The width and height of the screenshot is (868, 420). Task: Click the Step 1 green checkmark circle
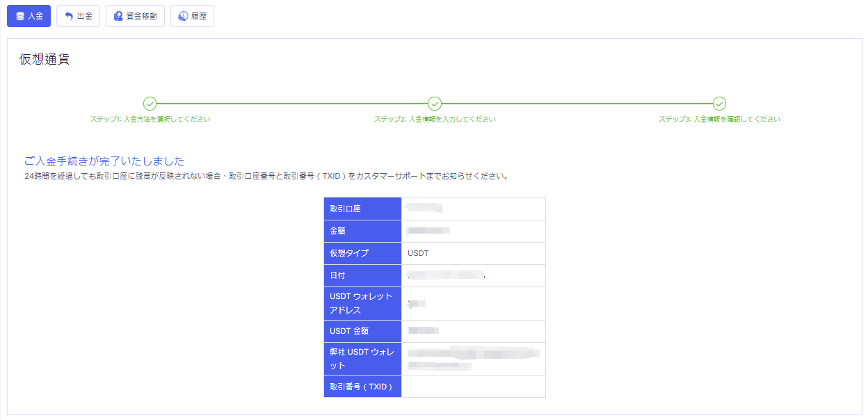tap(150, 104)
